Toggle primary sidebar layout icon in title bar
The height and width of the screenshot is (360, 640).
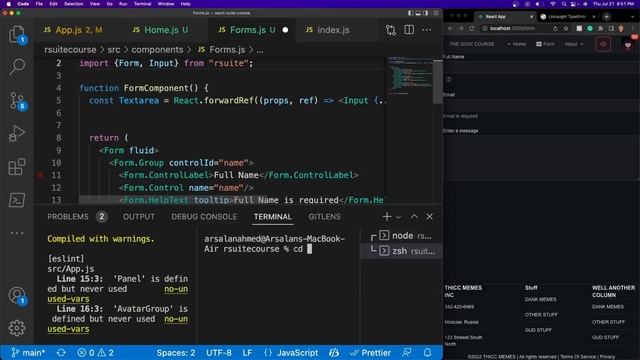(410, 13)
